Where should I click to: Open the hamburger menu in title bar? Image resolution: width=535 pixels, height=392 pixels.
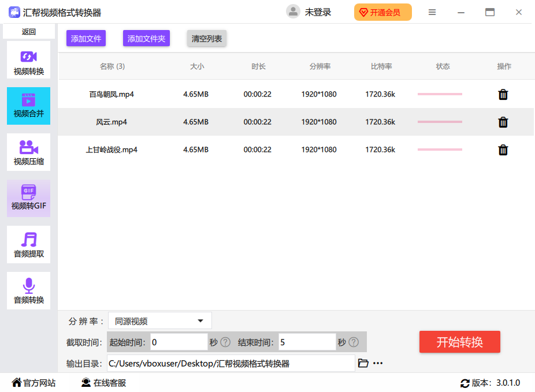click(x=432, y=12)
